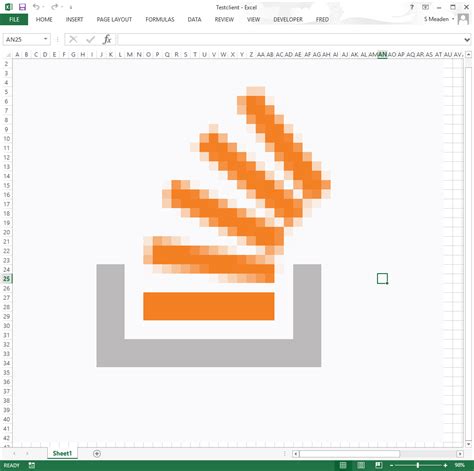Go to previous sheet tab arrow
The height and width of the screenshot is (471, 474).
(14, 453)
